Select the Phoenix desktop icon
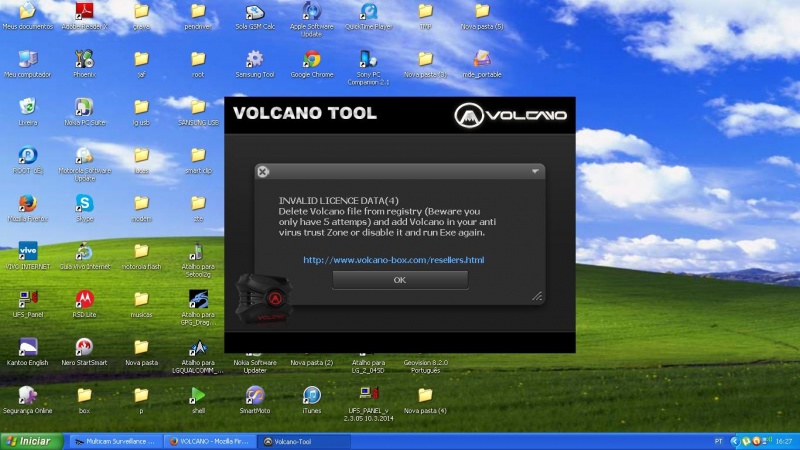Screen dimensions: 800x450 (84, 64)
